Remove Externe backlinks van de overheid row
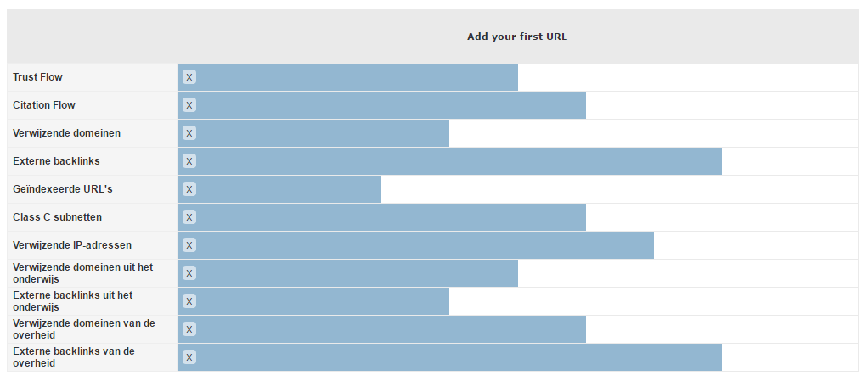868x382 pixels. (189, 357)
